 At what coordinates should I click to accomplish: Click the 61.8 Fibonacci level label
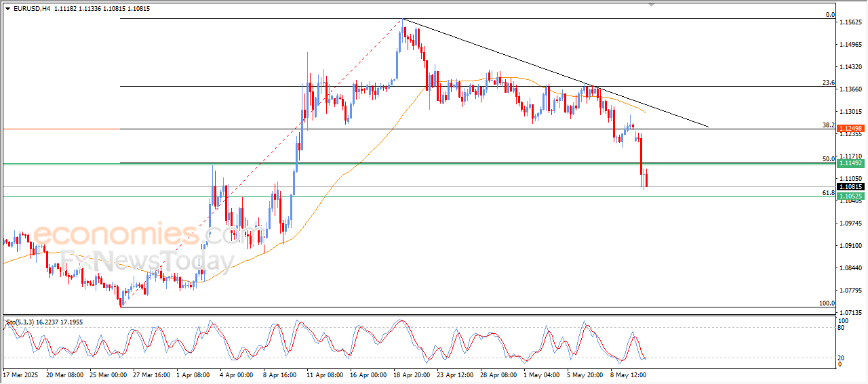pyautogui.click(x=827, y=193)
